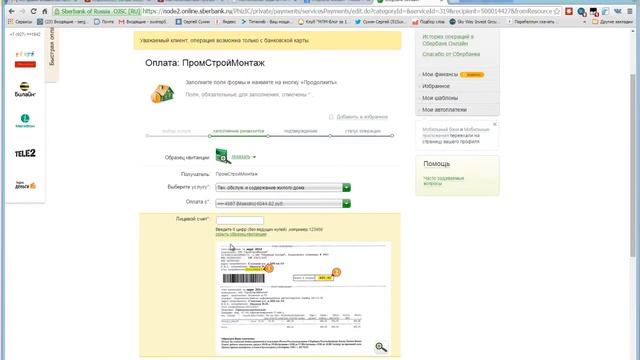This screenshot has width=640, height=360.
Task: Select the MTS operator logo
Action: 25,59
